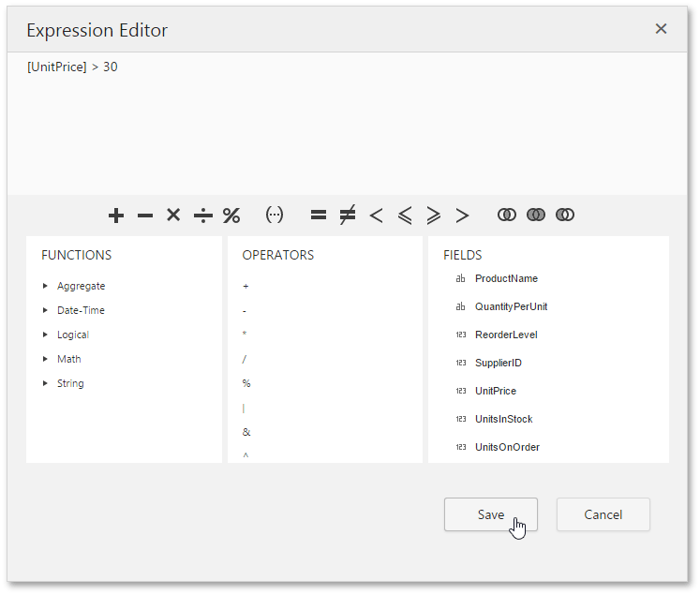Choose the & operator in Operators list
The width and height of the screenshot is (700, 595).
246,432
